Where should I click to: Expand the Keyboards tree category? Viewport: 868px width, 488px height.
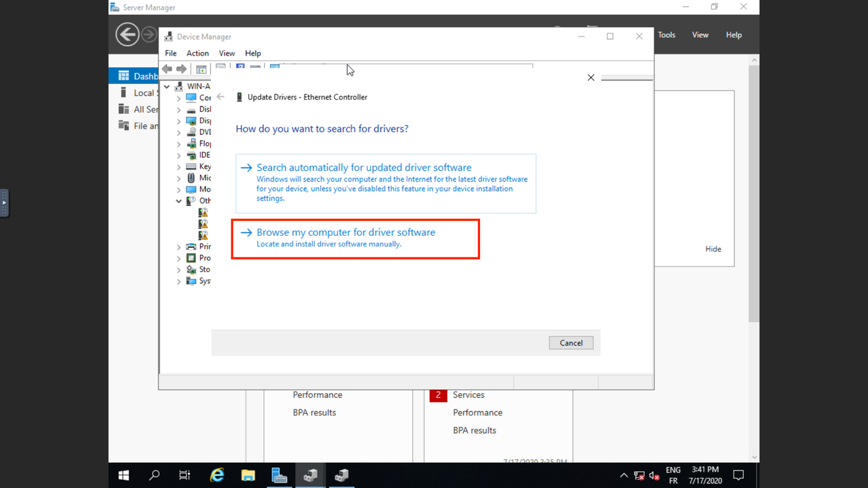point(179,167)
